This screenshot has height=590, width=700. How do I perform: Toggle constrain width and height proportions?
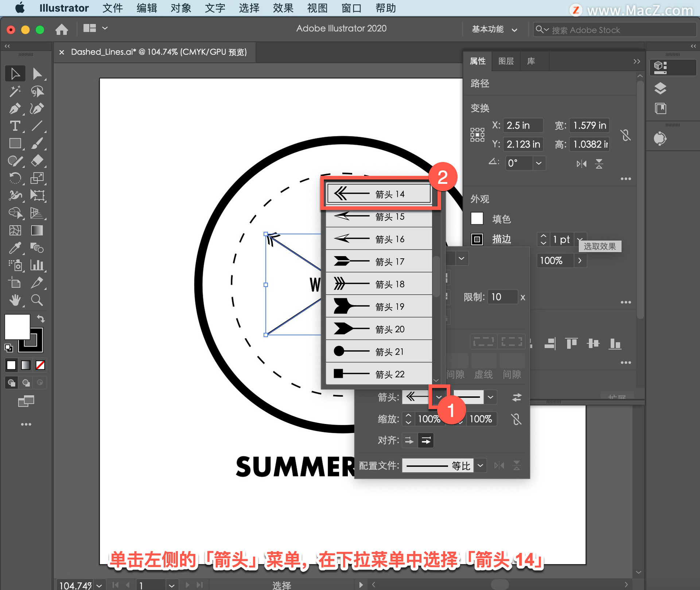[626, 135]
